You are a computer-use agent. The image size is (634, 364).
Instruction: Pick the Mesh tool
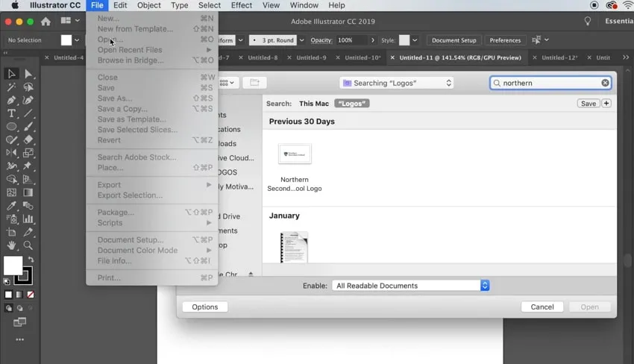tap(11, 192)
